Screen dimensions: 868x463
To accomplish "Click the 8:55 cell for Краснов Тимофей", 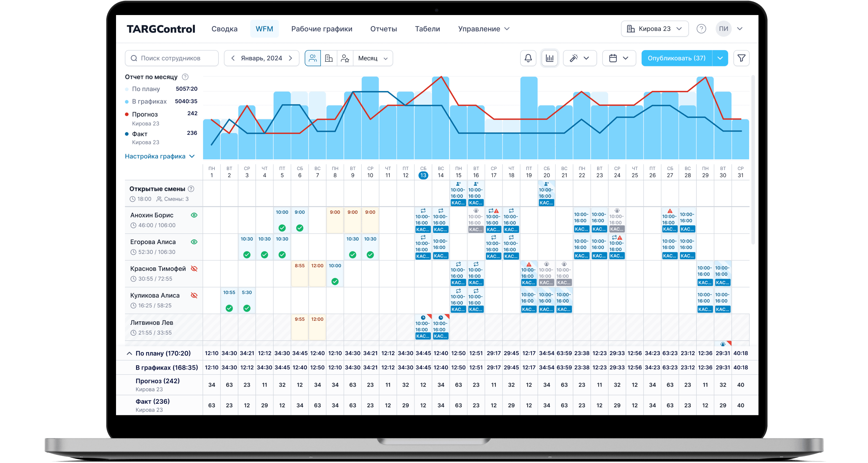I will point(299,274).
